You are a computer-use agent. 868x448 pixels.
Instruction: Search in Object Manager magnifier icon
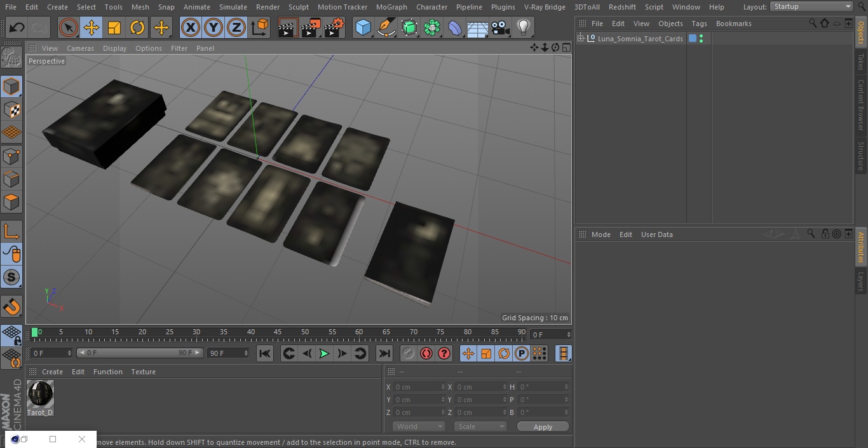click(813, 23)
